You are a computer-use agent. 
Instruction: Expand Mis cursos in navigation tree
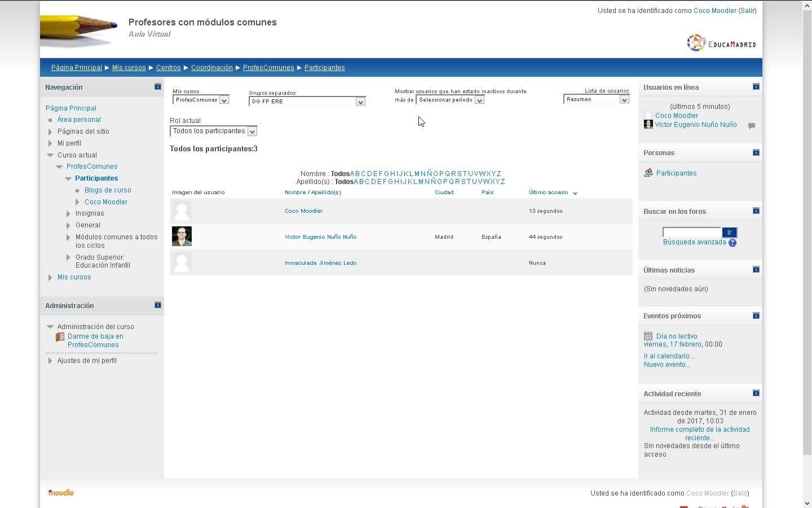coord(50,277)
